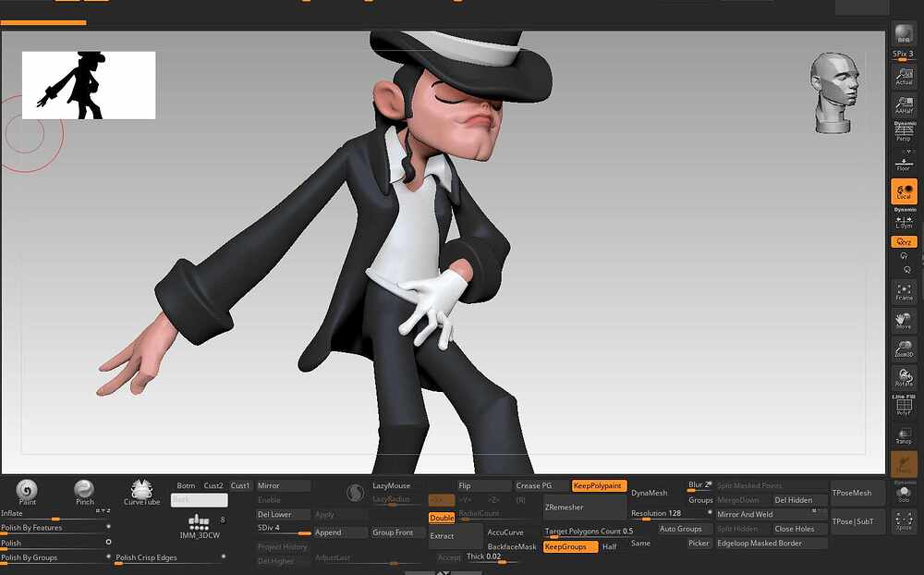Toggle Local symmetry L.Sym
The height and width of the screenshot is (575, 924).
(x=904, y=221)
